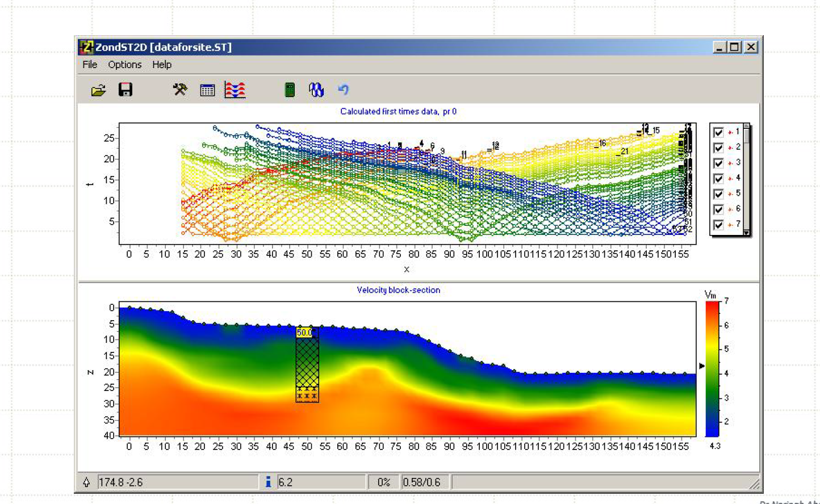Save the current project

pos(125,89)
